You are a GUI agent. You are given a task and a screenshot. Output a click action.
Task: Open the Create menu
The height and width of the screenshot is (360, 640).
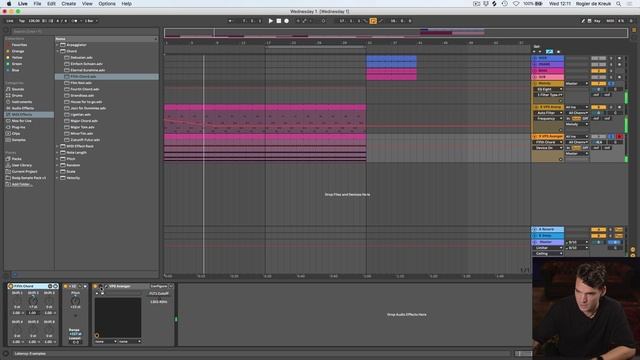coord(69,4)
